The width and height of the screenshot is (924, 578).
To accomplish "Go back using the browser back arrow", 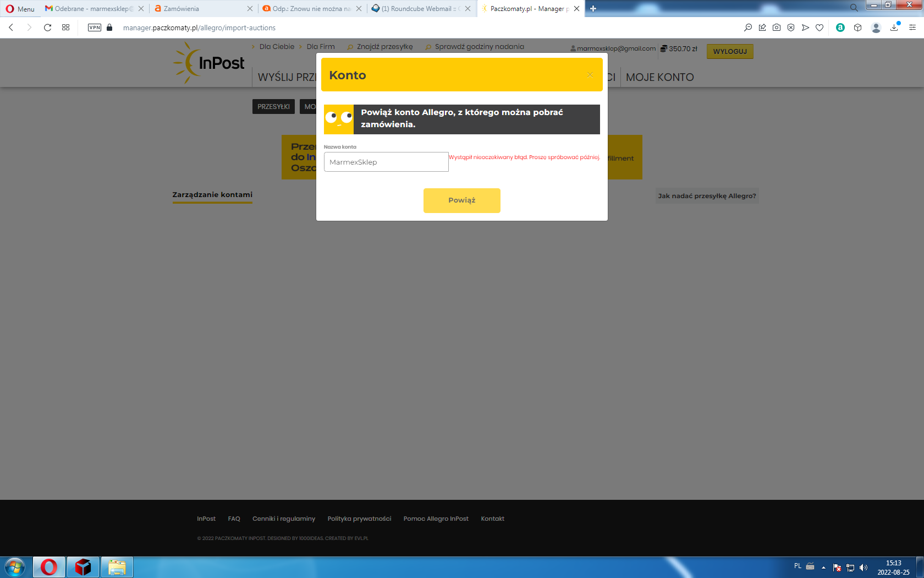I will pos(11,28).
